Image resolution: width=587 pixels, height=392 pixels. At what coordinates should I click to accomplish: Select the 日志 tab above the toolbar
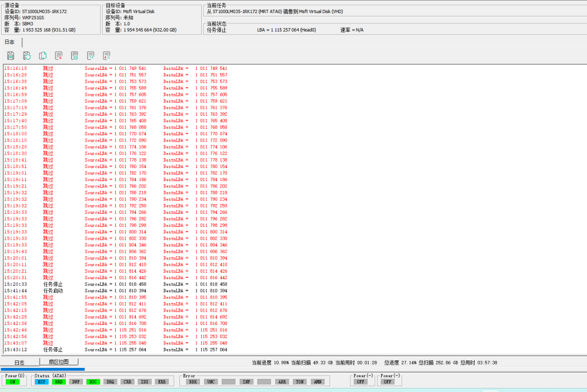(10, 42)
